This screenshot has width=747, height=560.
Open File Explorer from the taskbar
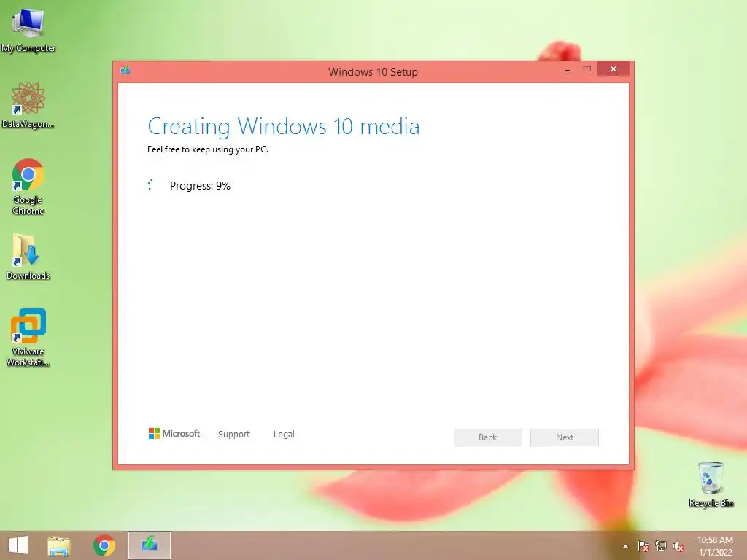[59, 545]
